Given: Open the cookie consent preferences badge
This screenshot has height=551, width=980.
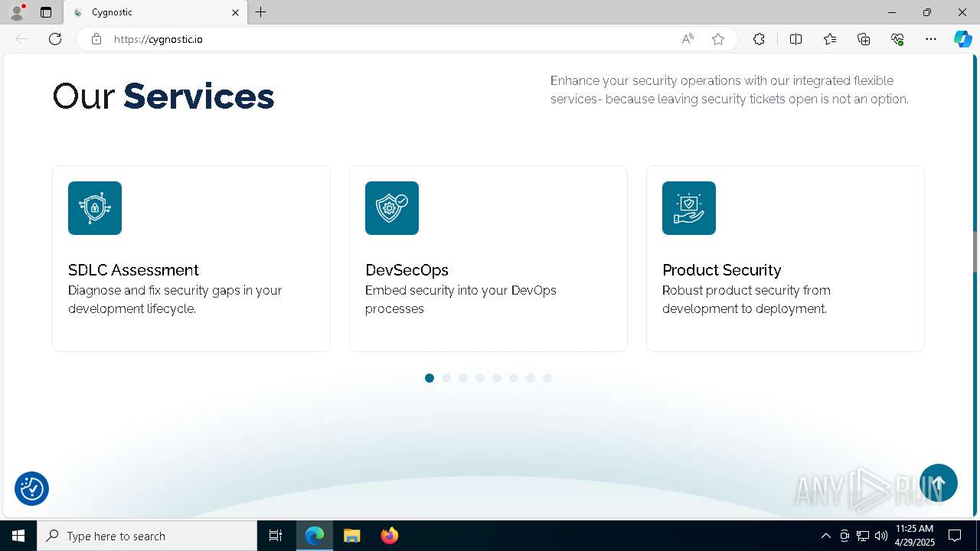Looking at the screenshot, I should pos(31,488).
